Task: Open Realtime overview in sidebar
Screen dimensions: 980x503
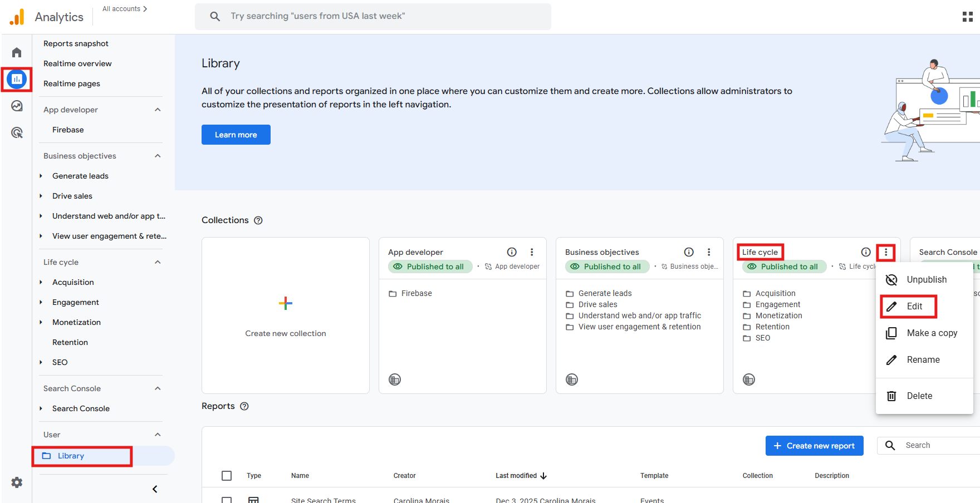Action: pos(77,63)
